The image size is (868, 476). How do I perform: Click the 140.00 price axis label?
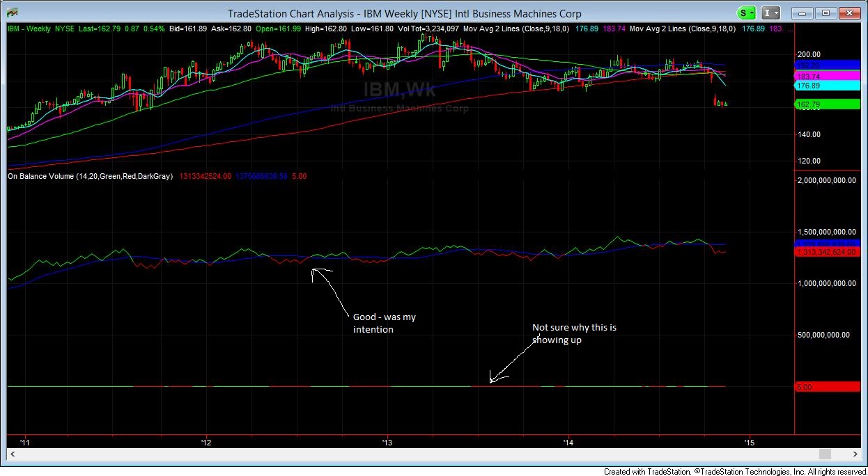pyautogui.click(x=809, y=134)
